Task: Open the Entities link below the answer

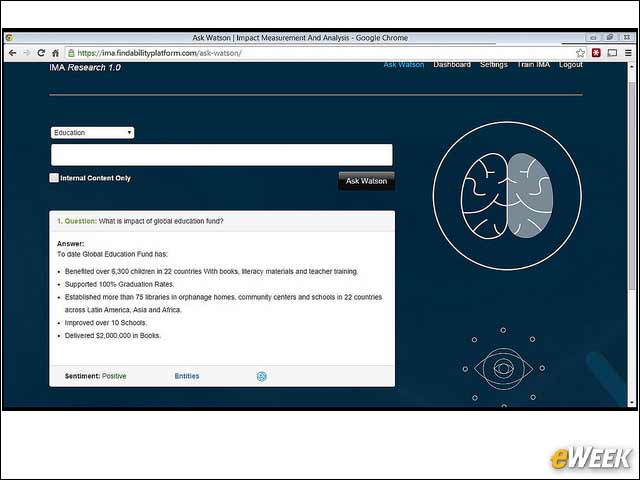Action: pos(187,376)
